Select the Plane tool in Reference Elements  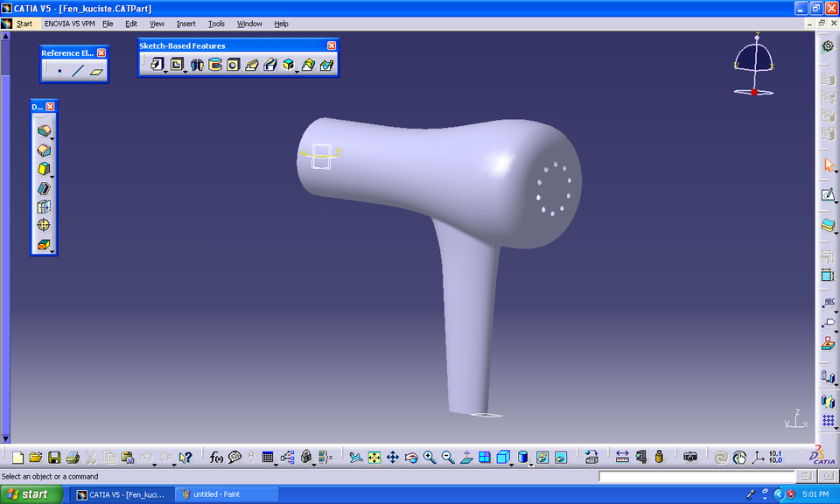coord(96,71)
